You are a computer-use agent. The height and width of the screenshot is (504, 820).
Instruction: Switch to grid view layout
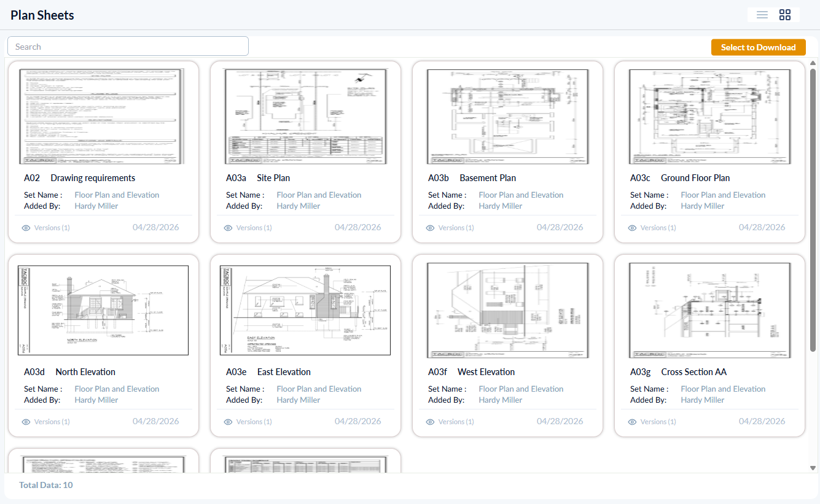[785, 15]
